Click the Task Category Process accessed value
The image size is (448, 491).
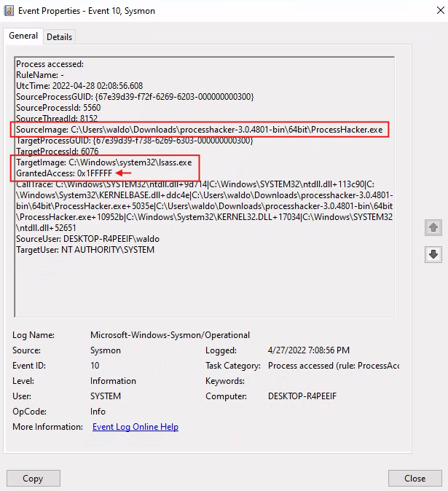tap(334, 366)
